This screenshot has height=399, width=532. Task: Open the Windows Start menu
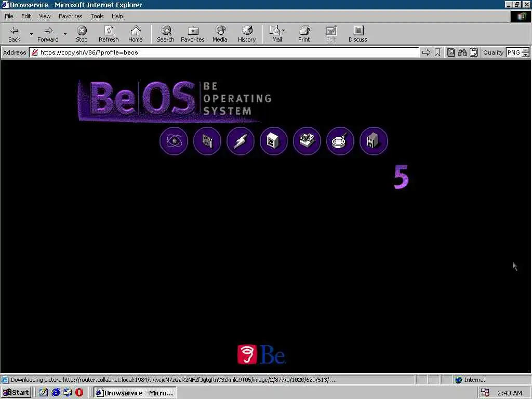16,393
